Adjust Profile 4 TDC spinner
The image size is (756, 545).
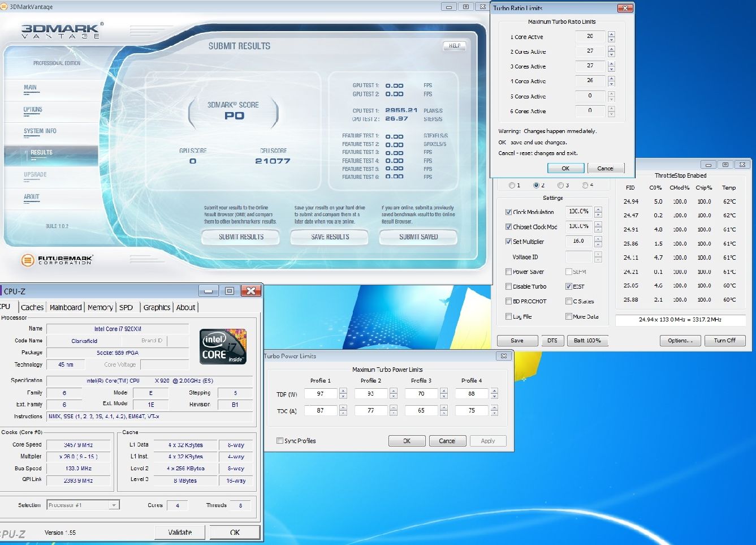pos(494,410)
